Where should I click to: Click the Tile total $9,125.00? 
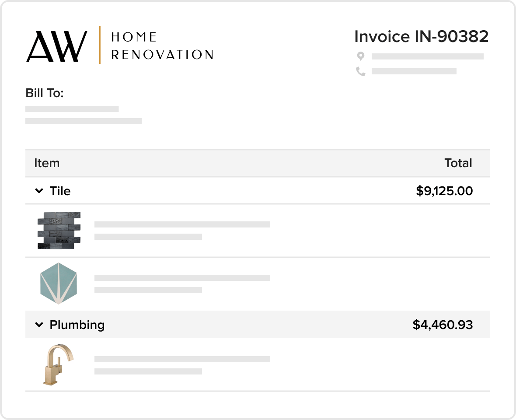click(444, 191)
